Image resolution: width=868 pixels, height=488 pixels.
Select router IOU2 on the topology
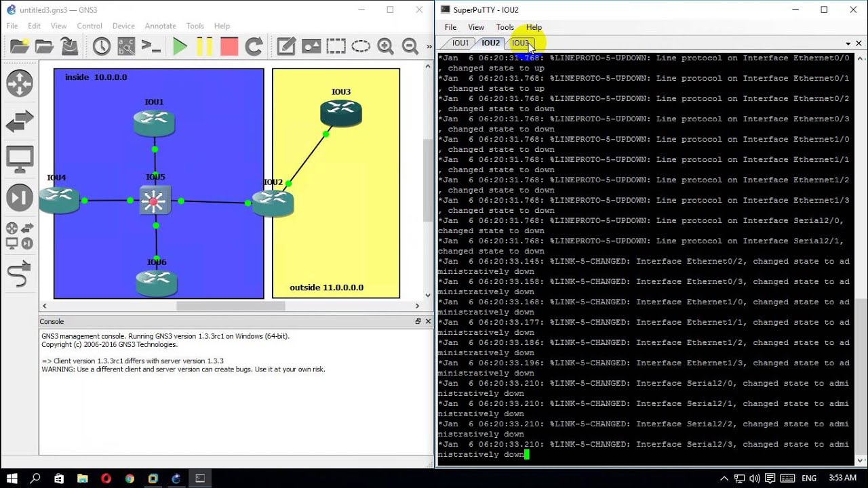(x=273, y=203)
